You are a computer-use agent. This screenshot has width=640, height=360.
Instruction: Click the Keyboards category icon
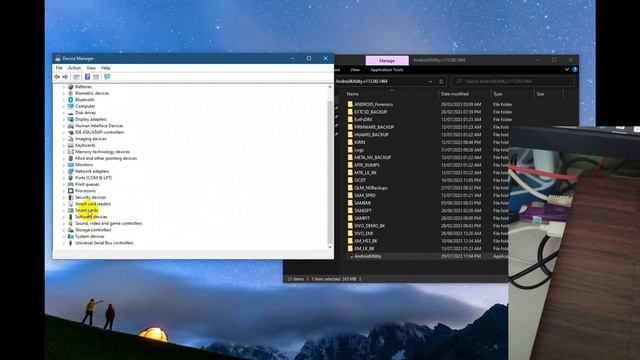click(71, 145)
